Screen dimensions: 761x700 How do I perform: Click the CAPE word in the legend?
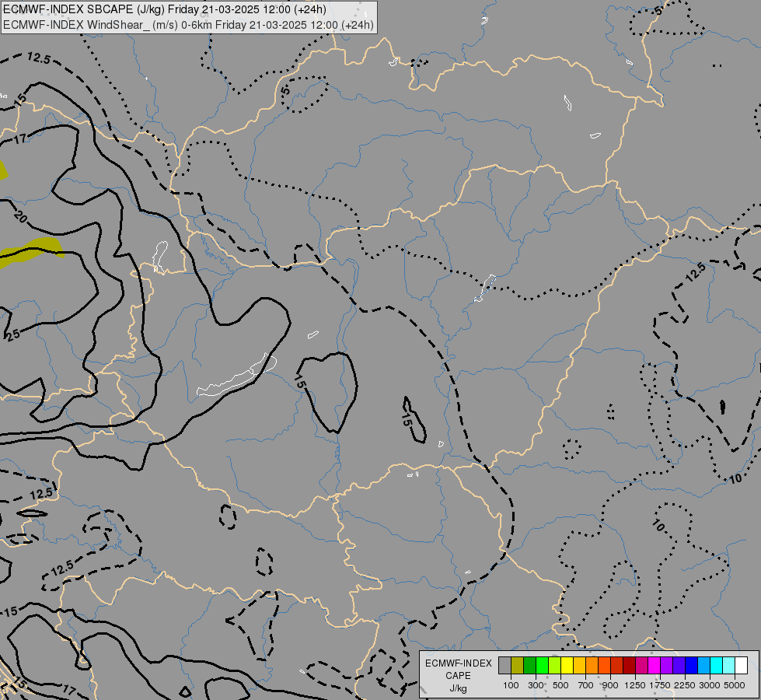tap(458, 676)
